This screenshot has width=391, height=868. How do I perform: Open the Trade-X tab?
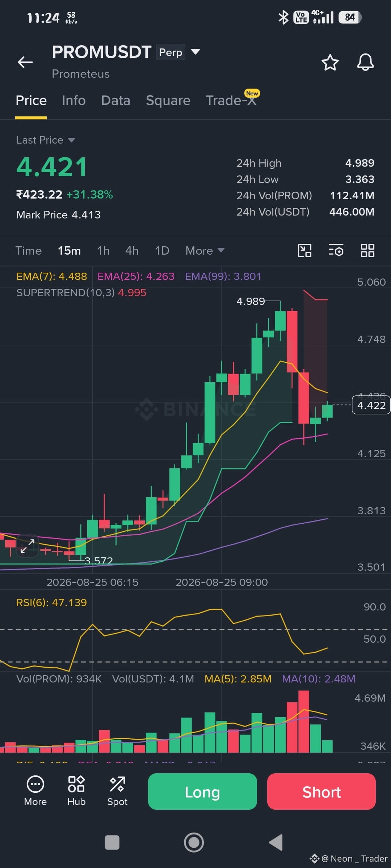tap(231, 101)
